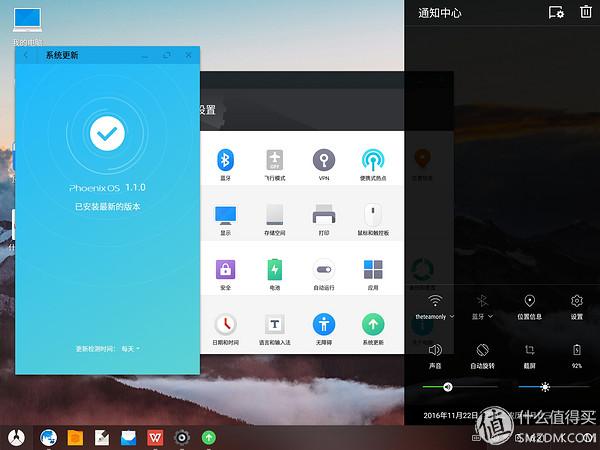Launch the browser globe icon on taskbar
The image size is (600, 450).
tap(49, 437)
